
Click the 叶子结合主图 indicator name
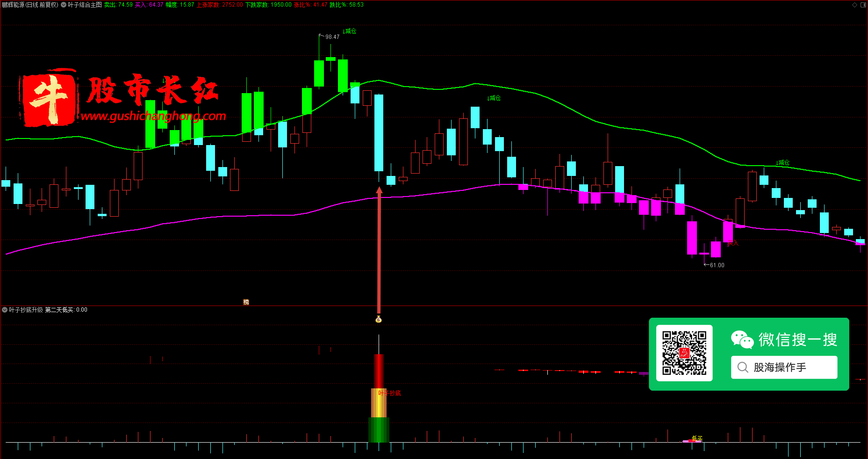click(85, 5)
